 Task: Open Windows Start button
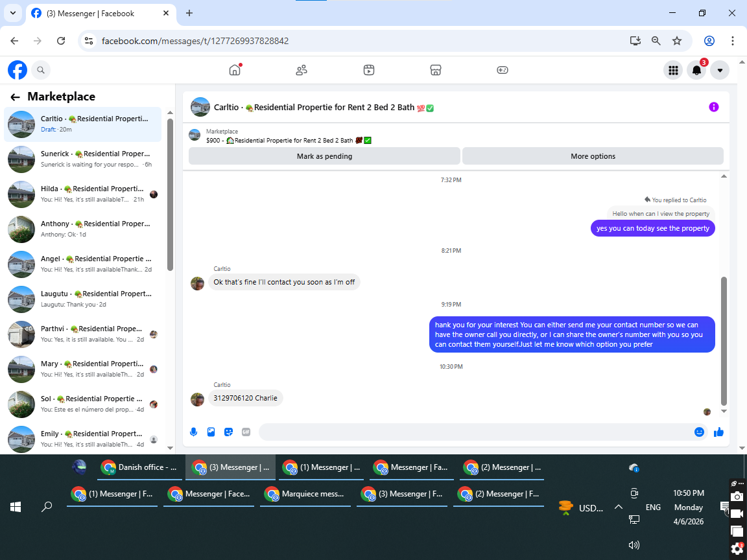16,507
